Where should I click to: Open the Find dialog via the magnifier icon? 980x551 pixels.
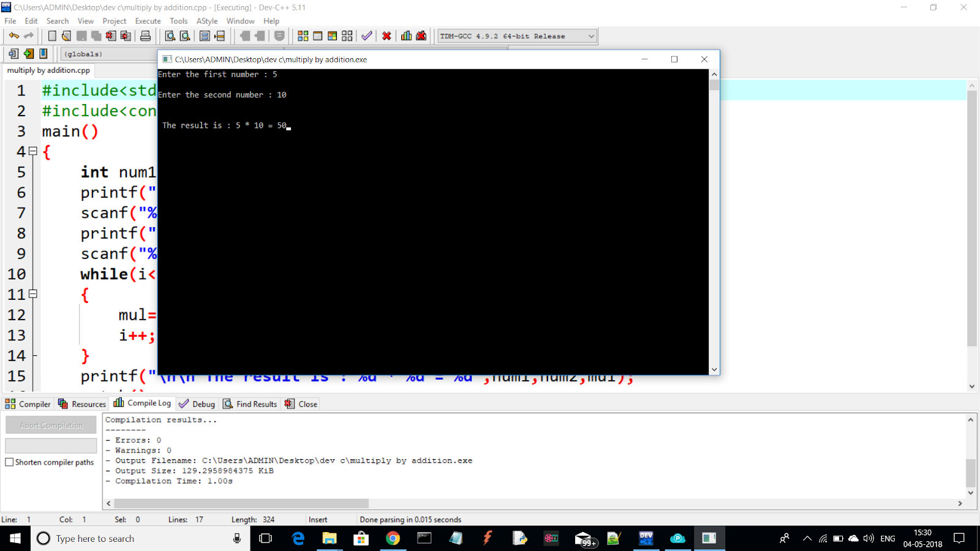(x=171, y=36)
